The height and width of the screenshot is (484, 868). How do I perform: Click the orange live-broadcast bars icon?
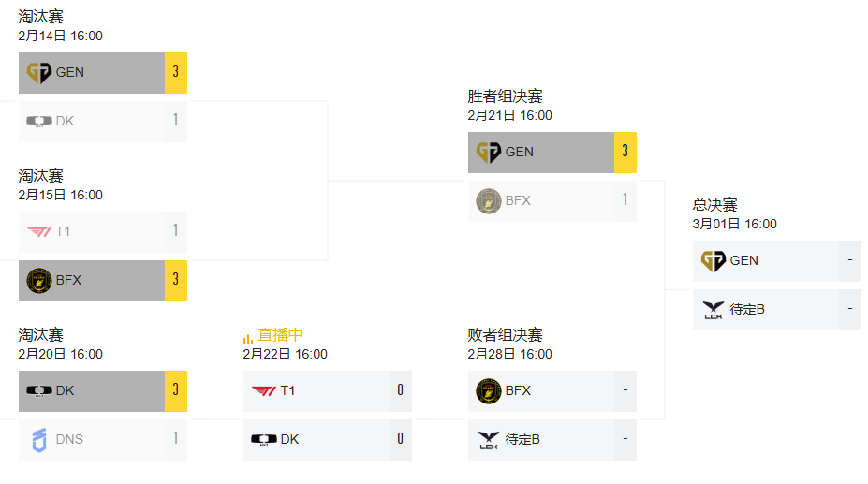[248, 337]
